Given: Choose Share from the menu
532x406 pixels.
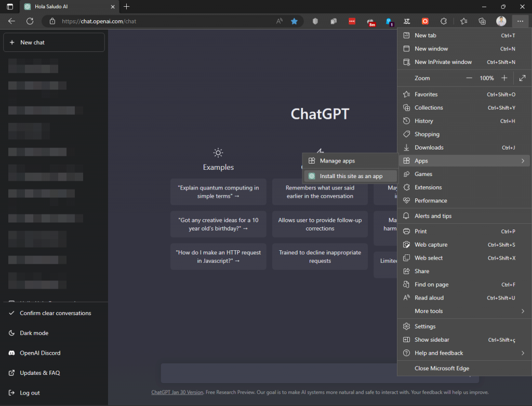Looking at the screenshot, I should (464, 271).
